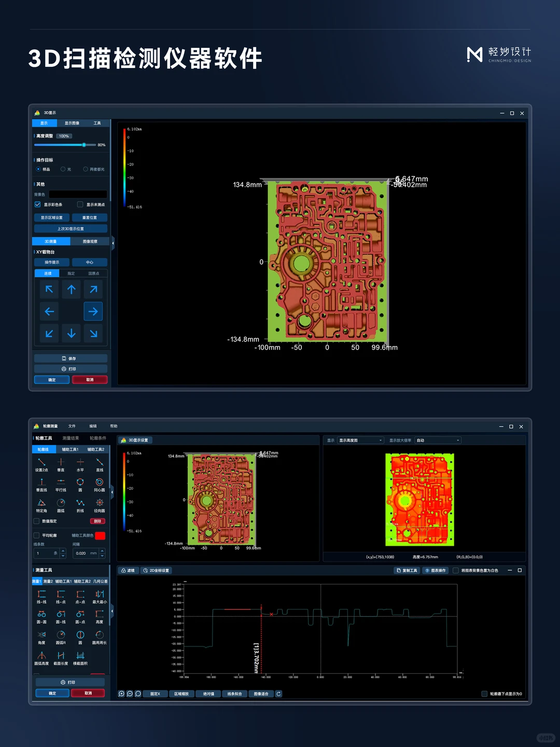The height and width of the screenshot is (747, 560).
Task: Open the 工具 tab in 3D显示
Action: [97, 123]
